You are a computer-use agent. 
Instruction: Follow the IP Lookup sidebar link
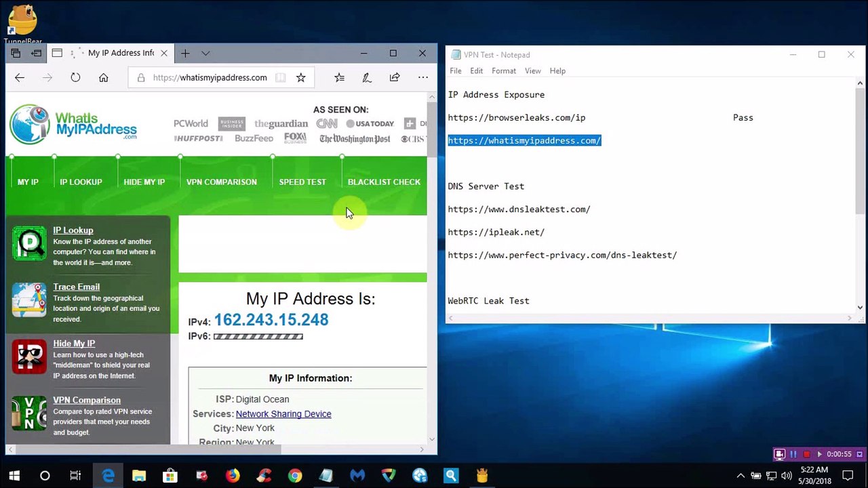tap(73, 230)
